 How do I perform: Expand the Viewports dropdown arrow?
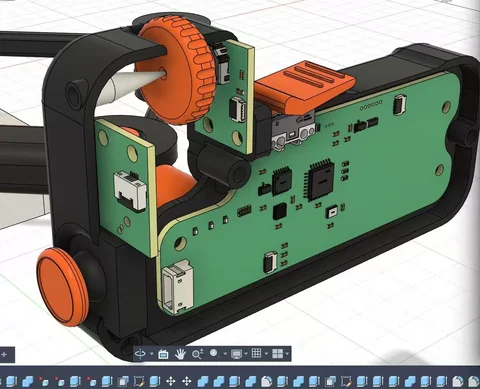tap(287, 354)
